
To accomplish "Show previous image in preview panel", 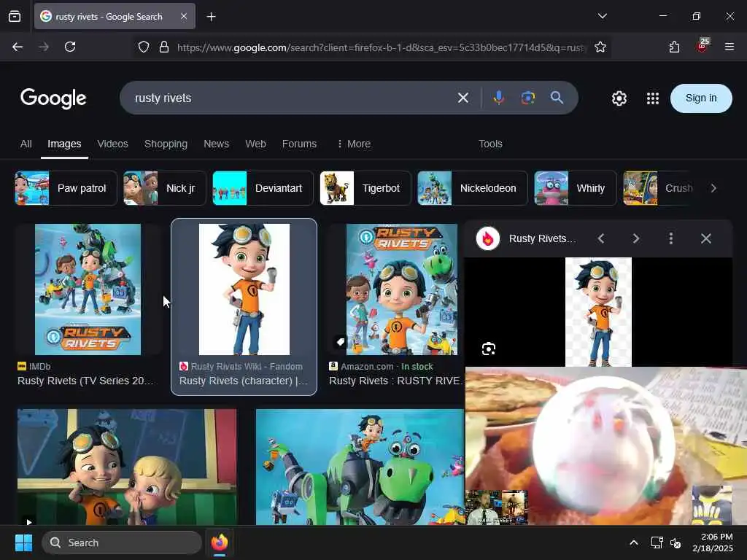I will (x=601, y=238).
